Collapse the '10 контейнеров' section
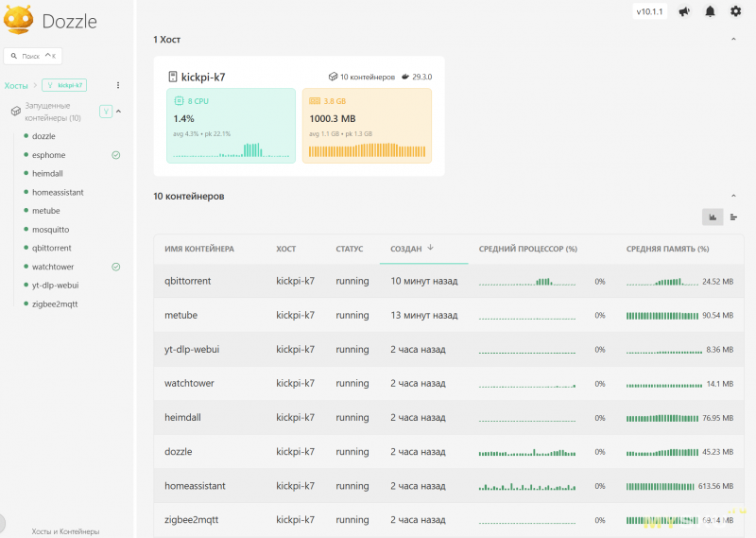The image size is (756, 538). click(734, 196)
